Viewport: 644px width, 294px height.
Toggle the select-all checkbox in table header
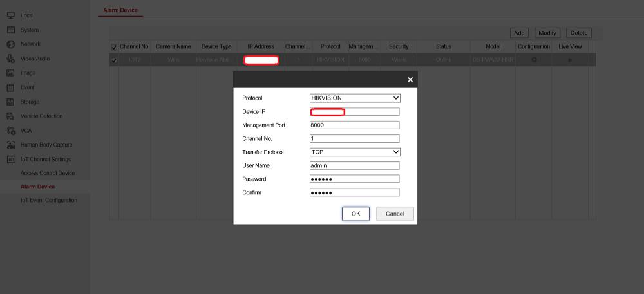coord(114,47)
